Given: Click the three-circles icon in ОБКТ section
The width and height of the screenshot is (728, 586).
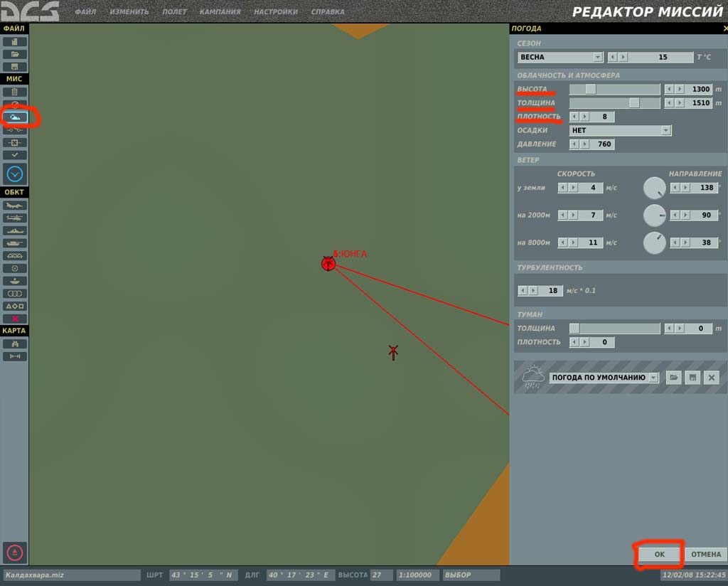Looking at the screenshot, I should (14, 294).
